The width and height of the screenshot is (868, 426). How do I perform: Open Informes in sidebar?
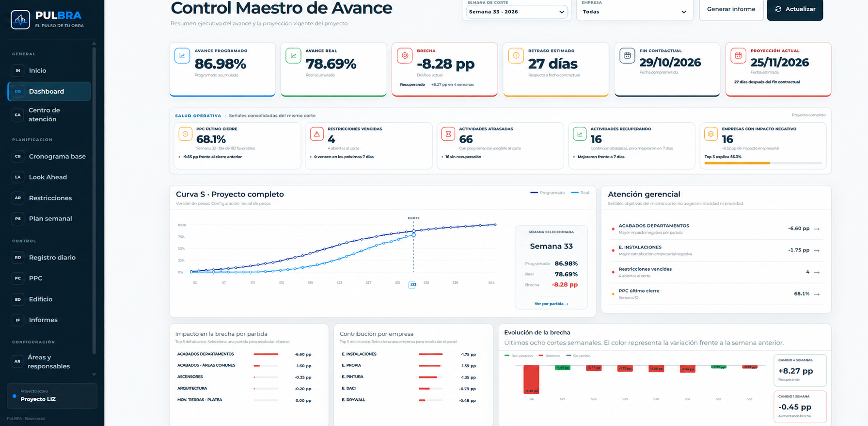[49, 320]
